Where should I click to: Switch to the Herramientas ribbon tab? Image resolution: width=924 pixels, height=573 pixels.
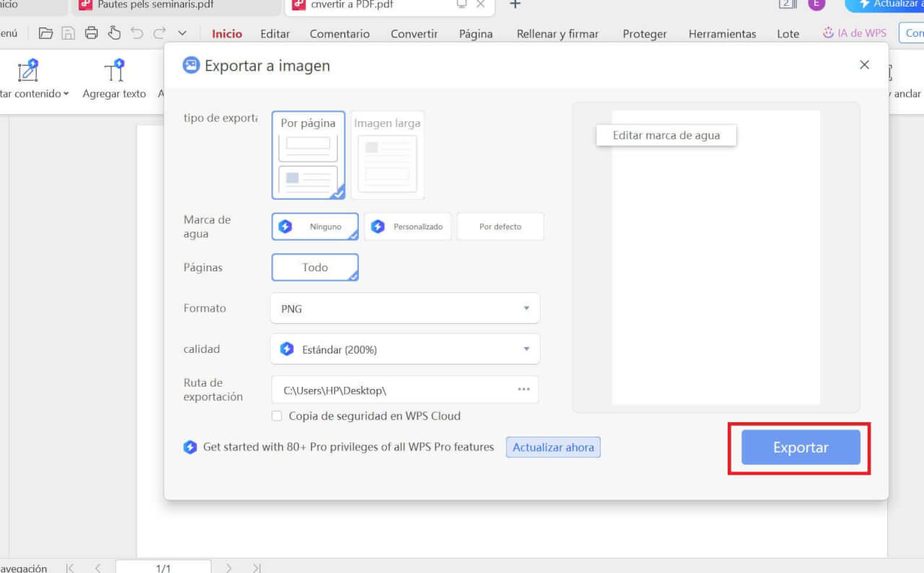[721, 33]
